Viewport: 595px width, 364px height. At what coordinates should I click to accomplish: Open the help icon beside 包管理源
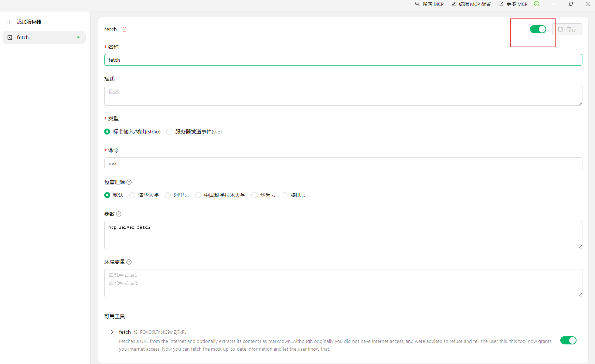(129, 182)
